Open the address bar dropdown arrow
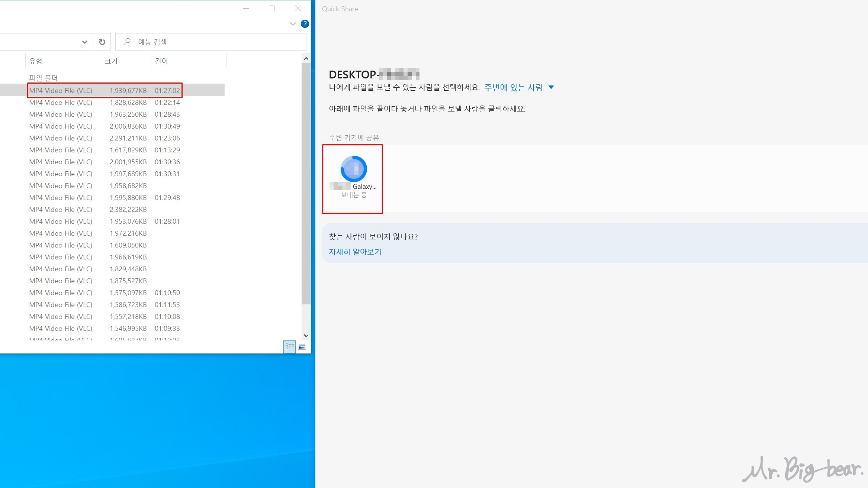The image size is (868, 488). 84,42
